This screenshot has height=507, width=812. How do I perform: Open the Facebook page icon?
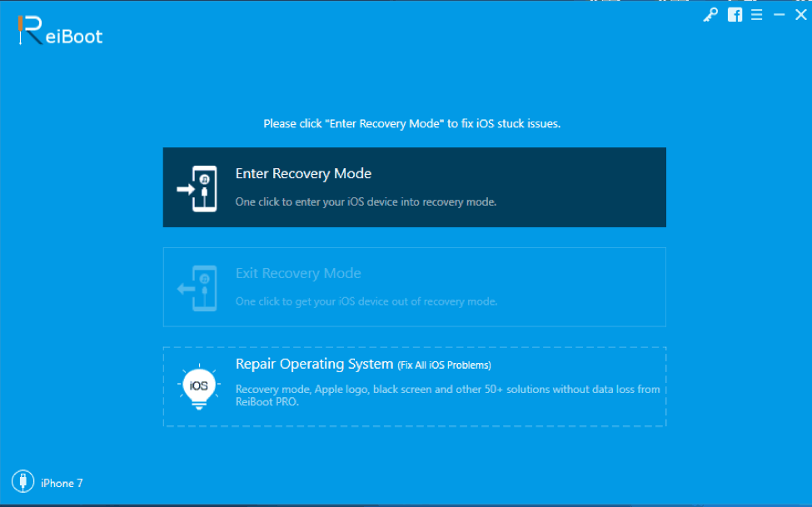pos(735,15)
